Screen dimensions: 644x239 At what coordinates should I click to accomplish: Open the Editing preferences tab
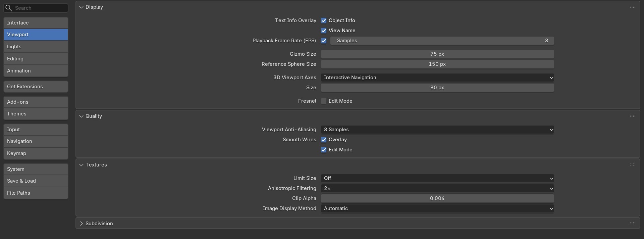coord(36,59)
